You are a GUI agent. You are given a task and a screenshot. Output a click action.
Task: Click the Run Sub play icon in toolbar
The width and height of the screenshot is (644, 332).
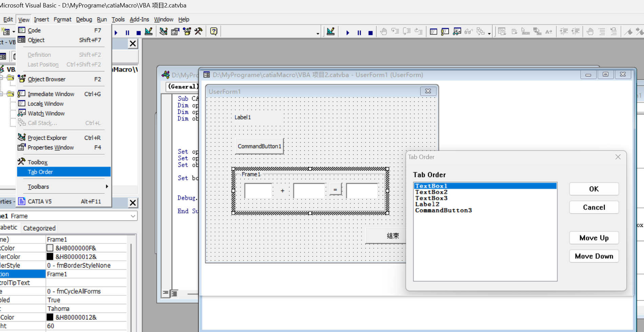(x=116, y=33)
